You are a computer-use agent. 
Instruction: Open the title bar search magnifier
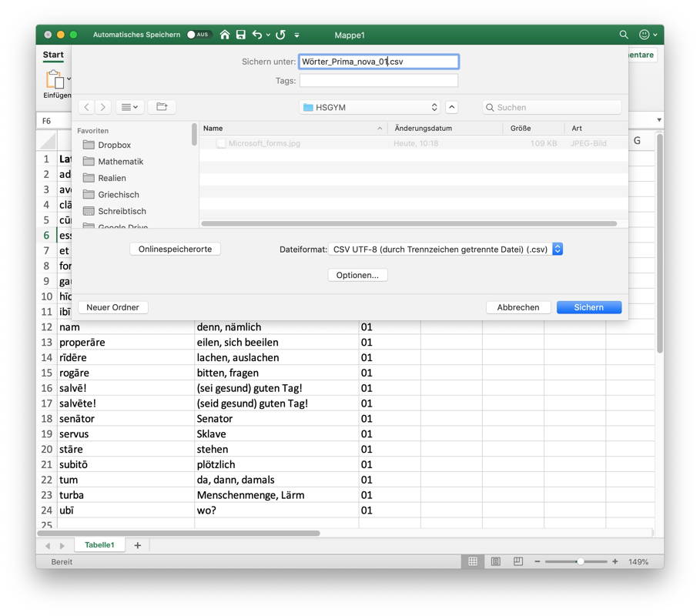pyautogui.click(x=624, y=35)
